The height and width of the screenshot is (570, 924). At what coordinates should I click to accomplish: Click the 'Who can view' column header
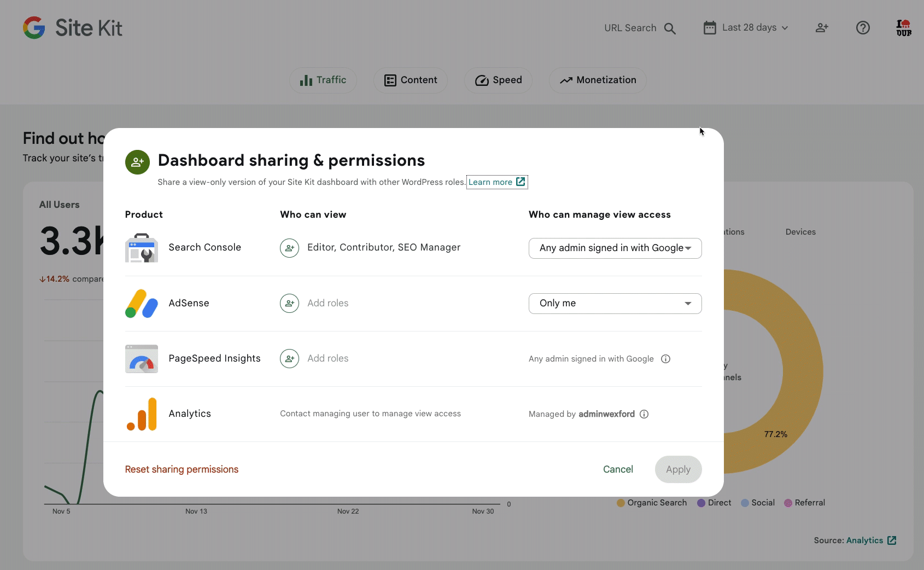[x=313, y=214]
